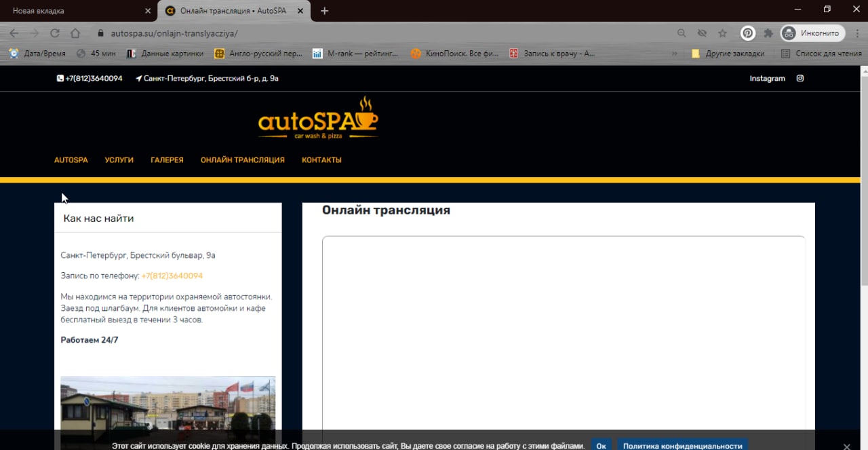868x450 pixels.
Task: Open the ГАЛЕРЕЯ menu item
Action: [x=167, y=160]
